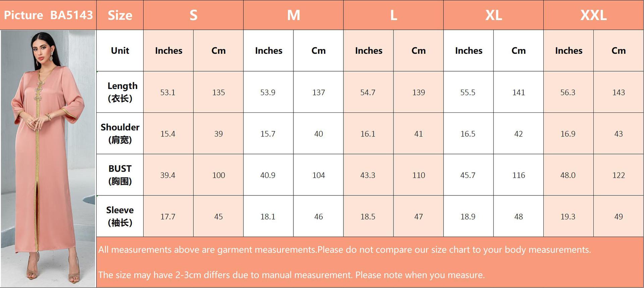This screenshot has width=644, height=288.
Task: Click the 53.1 length value cell
Action: pyautogui.click(x=168, y=92)
